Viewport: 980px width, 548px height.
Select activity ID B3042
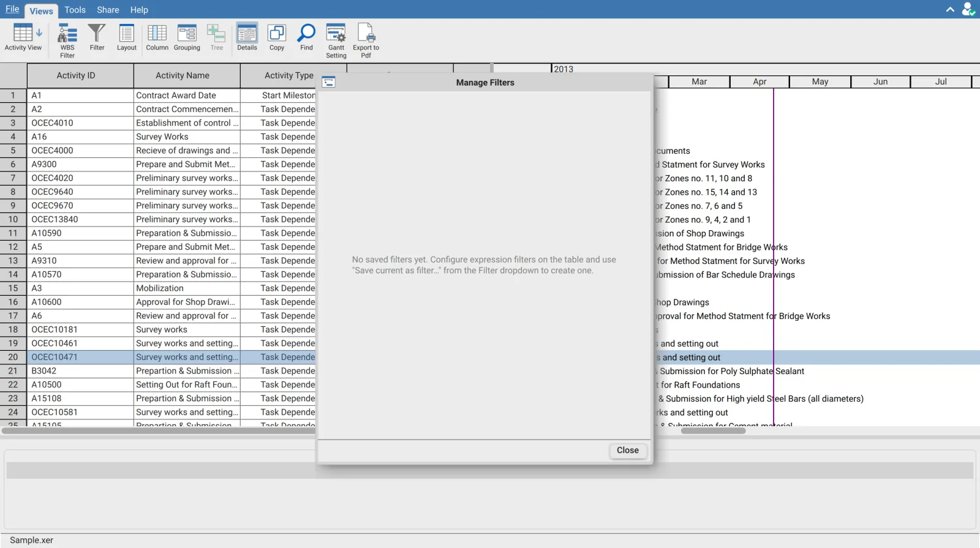(x=80, y=371)
